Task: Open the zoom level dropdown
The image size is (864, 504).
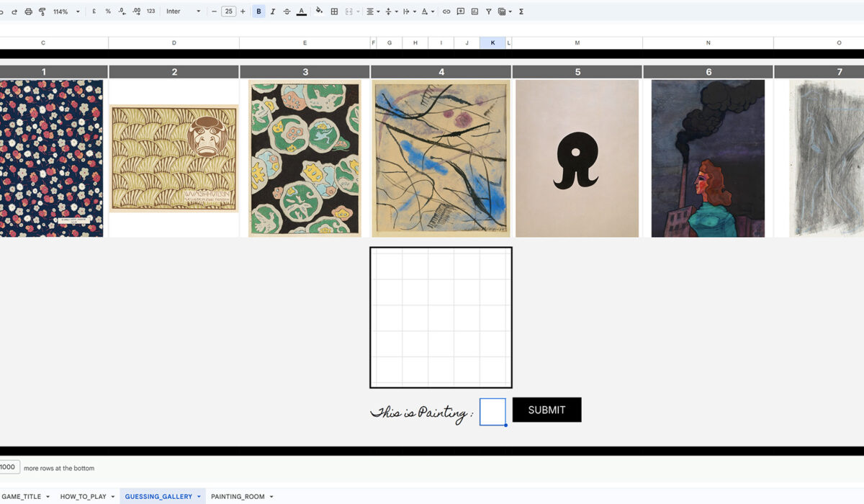Action: (66, 12)
